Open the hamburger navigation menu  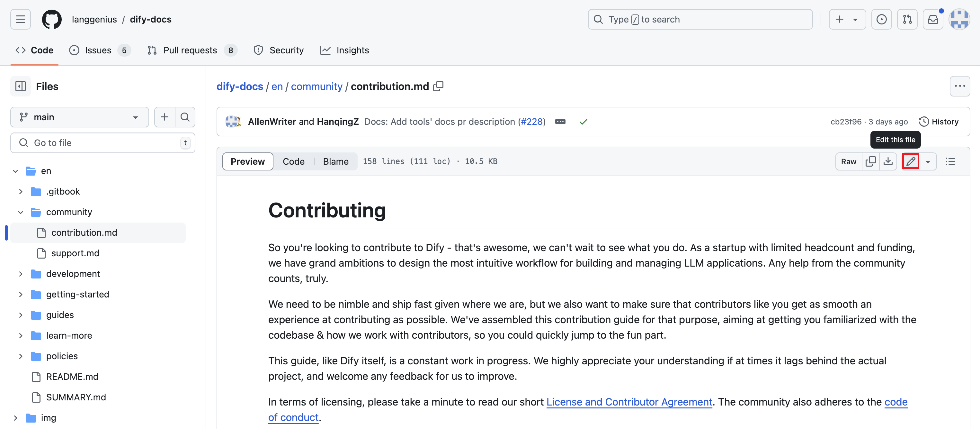tap(21, 19)
